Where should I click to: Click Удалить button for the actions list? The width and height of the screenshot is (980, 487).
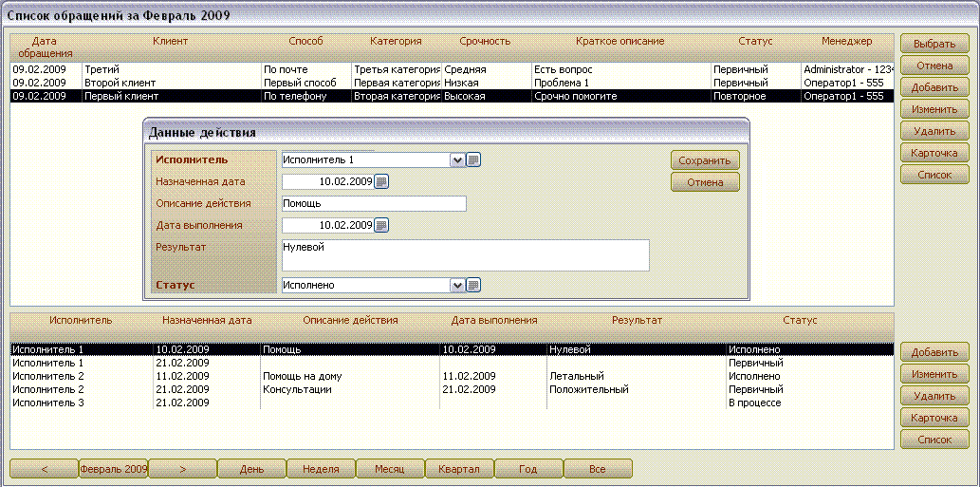pos(934,396)
